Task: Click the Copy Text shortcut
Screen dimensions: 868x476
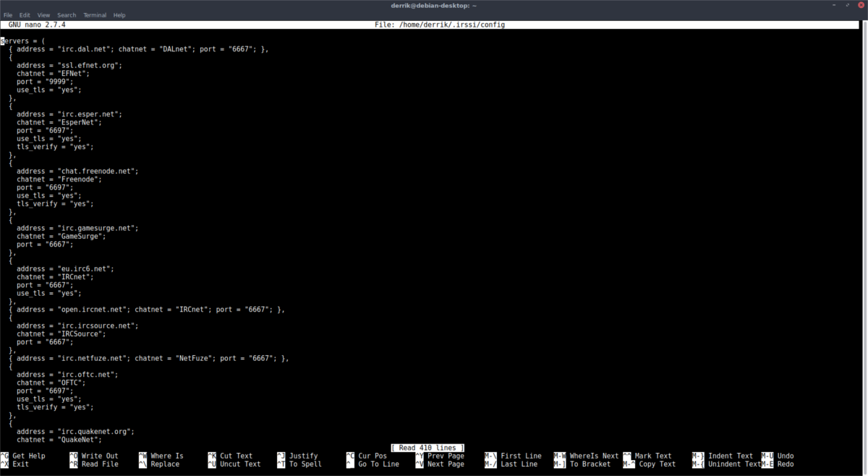Action: (x=650, y=464)
